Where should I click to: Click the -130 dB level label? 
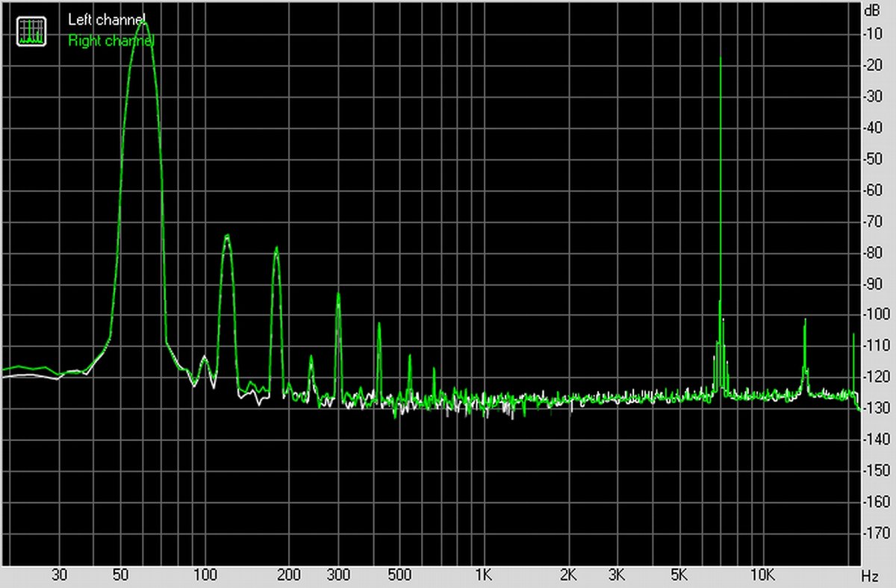tap(876, 409)
